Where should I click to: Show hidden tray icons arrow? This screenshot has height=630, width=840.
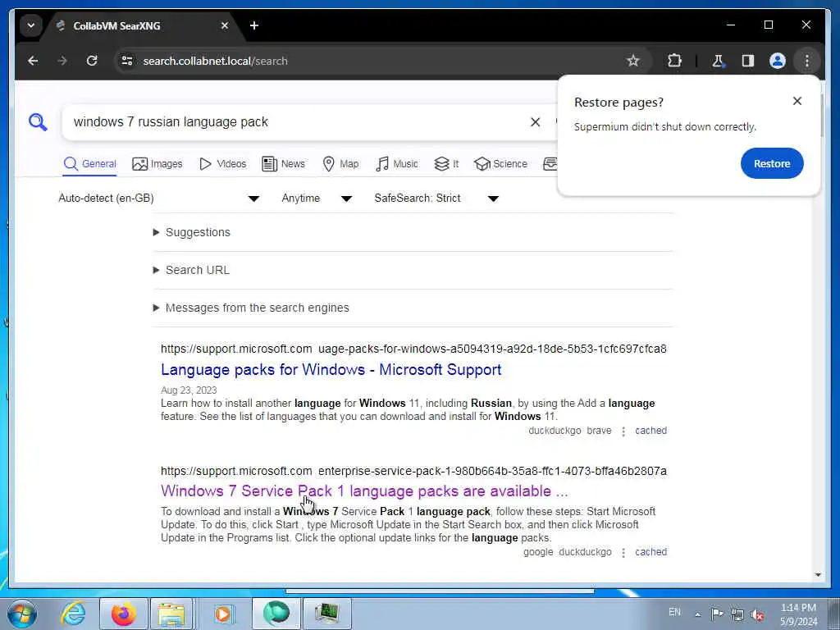coord(697,614)
